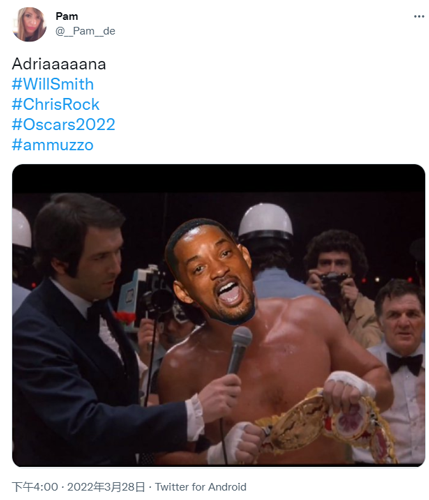Image resolution: width=429 pixels, height=500 pixels.
Task: Open the display name Pam
Action: [67, 16]
